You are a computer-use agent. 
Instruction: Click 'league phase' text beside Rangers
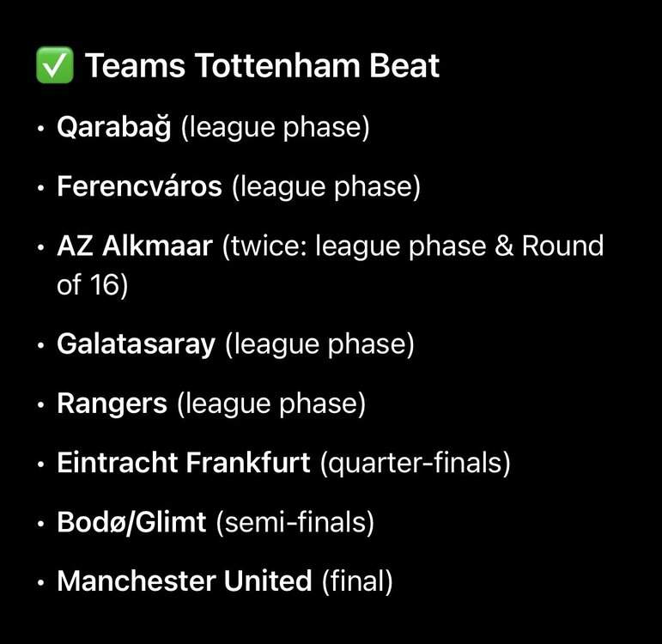point(271,403)
